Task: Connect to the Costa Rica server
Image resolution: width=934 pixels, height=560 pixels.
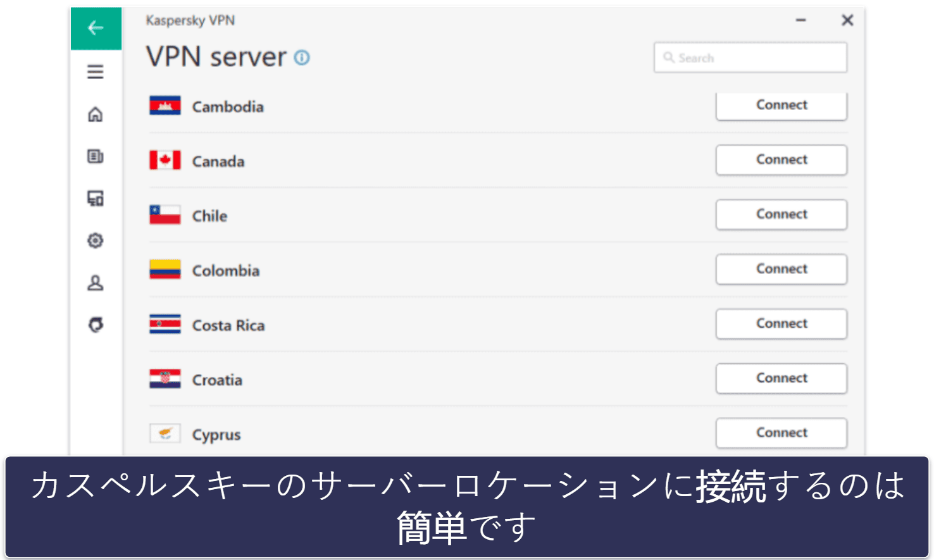Action: pos(781,324)
